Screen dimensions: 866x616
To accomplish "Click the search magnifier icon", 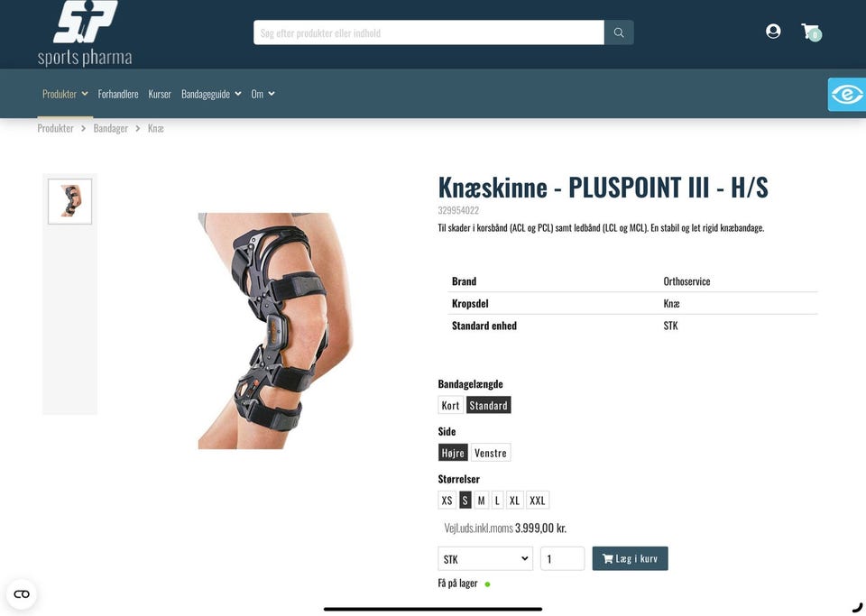I will (619, 32).
